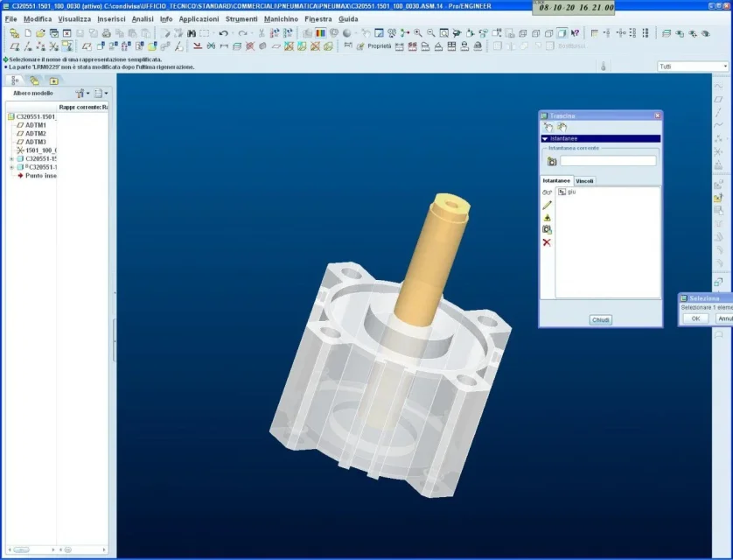733x560 pixels.
Task: Expand the first C320551 component in tree
Action: pos(11,159)
